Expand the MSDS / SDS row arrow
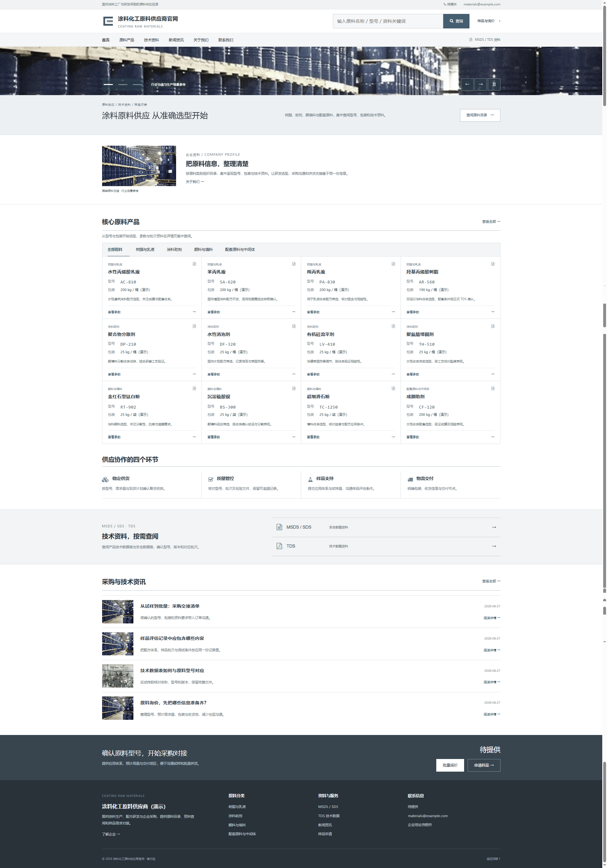This screenshot has width=607, height=868. tap(494, 527)
